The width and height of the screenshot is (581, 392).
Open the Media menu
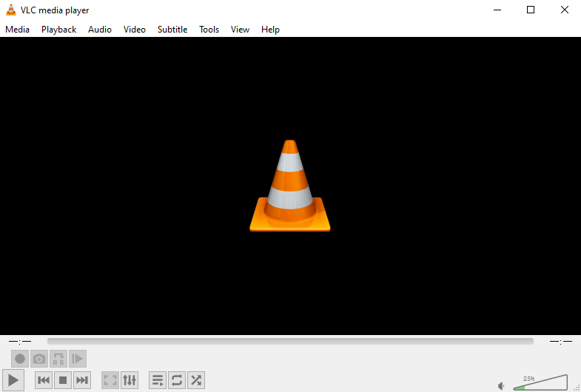click(x=18, y=30)
